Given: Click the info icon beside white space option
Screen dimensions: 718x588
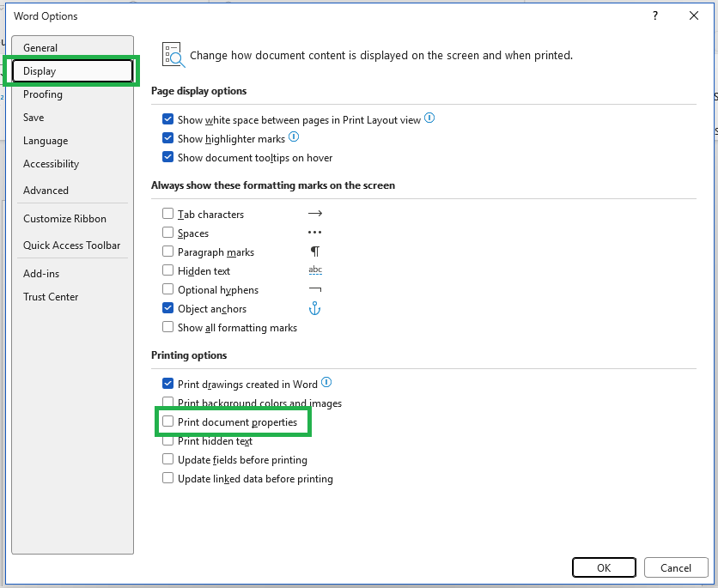Looking at the screenshot, I should click(x=429, y=118).
